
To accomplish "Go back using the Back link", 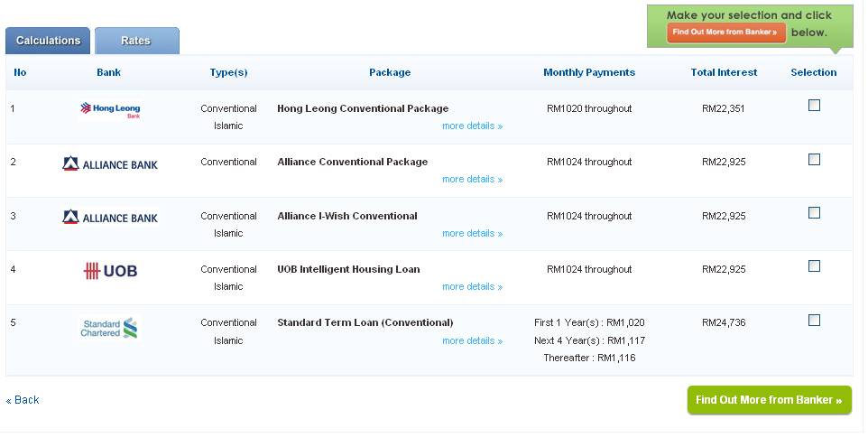I will click(23, 400).
